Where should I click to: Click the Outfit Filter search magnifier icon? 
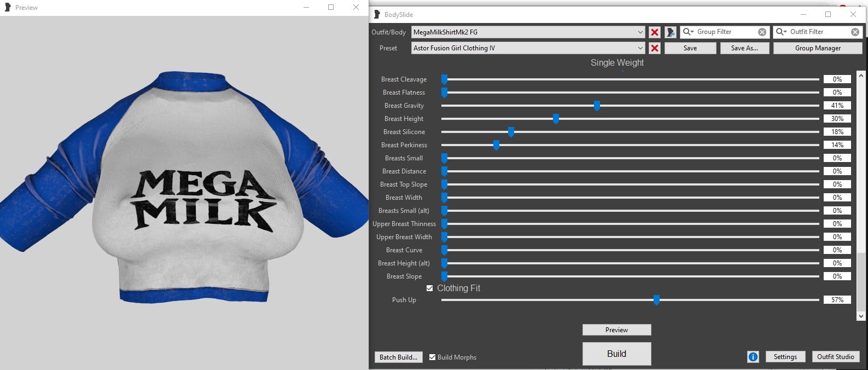pyautogui.click(x=781, y=32)
